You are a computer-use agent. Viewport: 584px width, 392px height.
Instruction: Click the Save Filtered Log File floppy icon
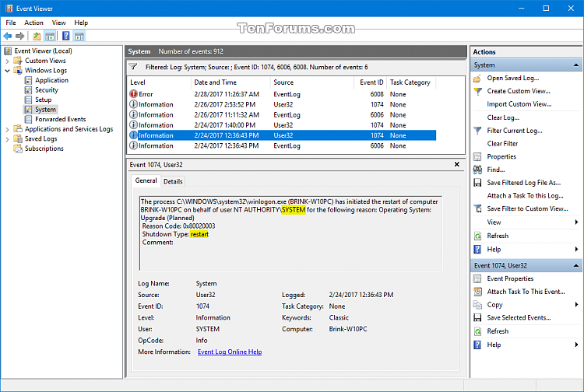pyautogui.click(x=477, y=183)
